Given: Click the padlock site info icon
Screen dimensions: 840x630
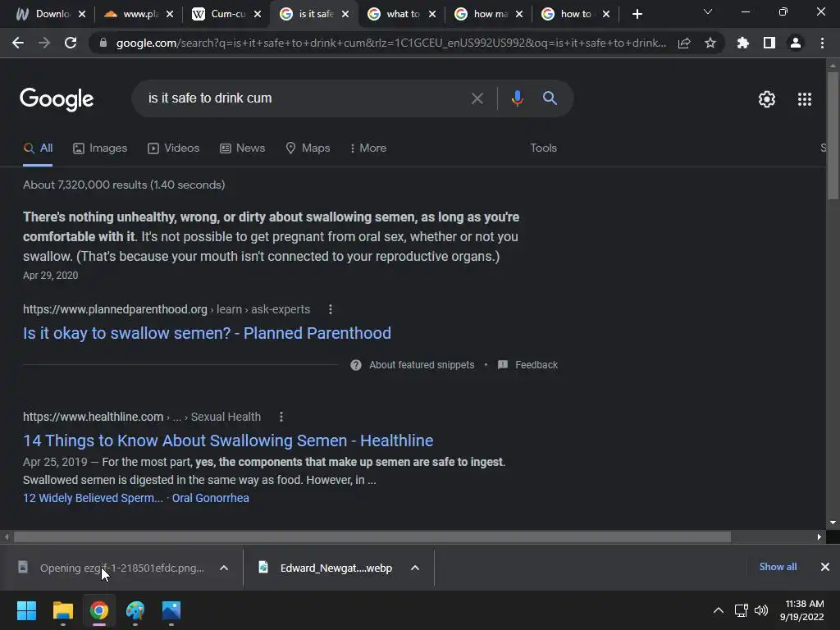Looking at the screenshot, I should coord(103,43).
